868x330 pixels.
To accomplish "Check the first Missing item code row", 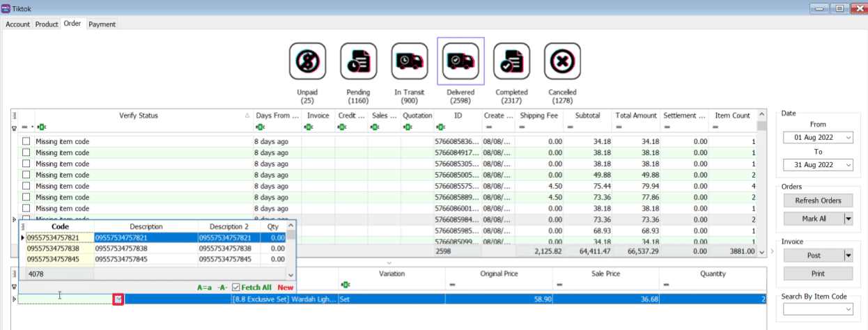I will tap(26, 142).
